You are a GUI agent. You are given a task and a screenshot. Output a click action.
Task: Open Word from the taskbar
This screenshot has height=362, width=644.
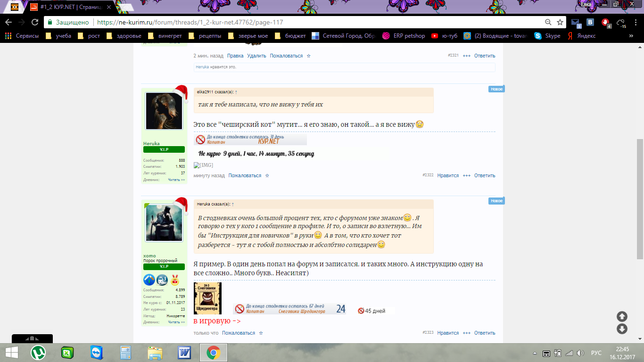[184, 353]
